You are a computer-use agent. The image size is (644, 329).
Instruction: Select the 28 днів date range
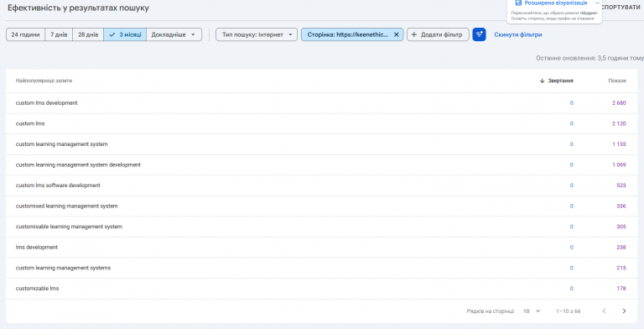point(88,34)
